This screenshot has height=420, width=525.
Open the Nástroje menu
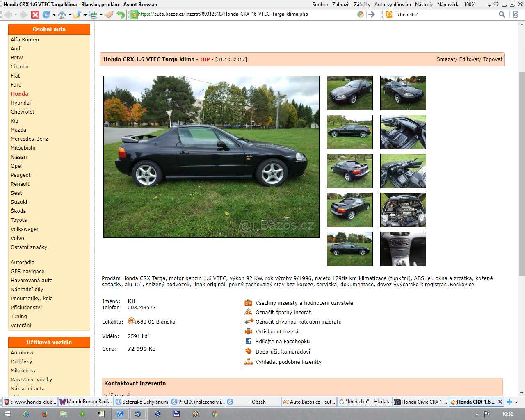[424, 5]
